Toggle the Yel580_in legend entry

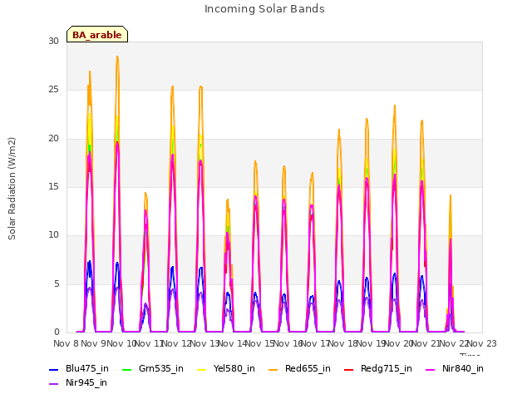click(x=225, y=368)
